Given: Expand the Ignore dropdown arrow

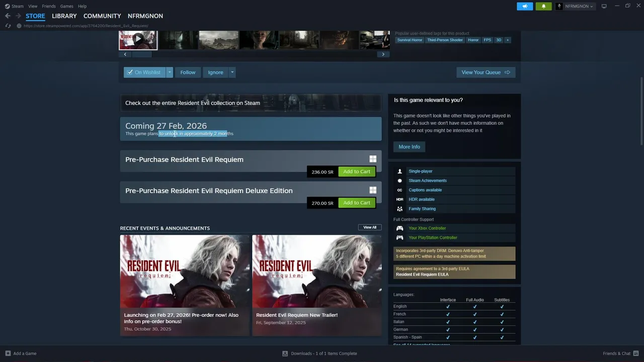Looking at the screenshot, I should tap(232, 72).
